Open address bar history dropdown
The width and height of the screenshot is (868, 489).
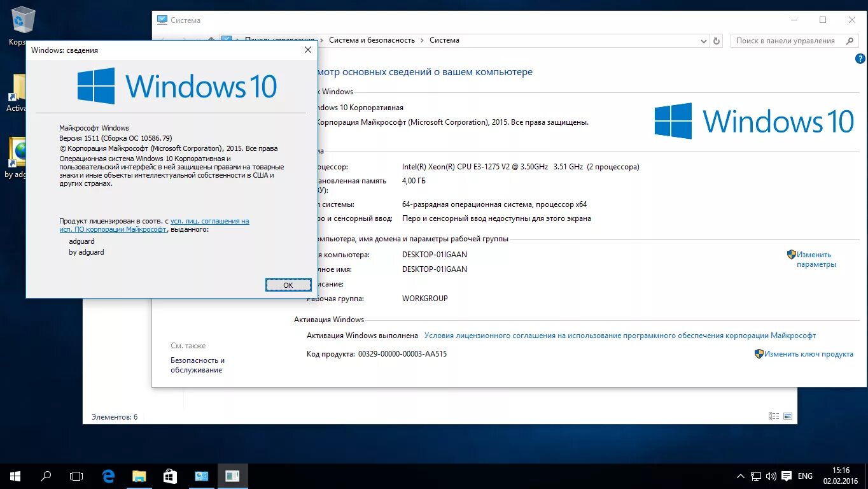point(703,41)
